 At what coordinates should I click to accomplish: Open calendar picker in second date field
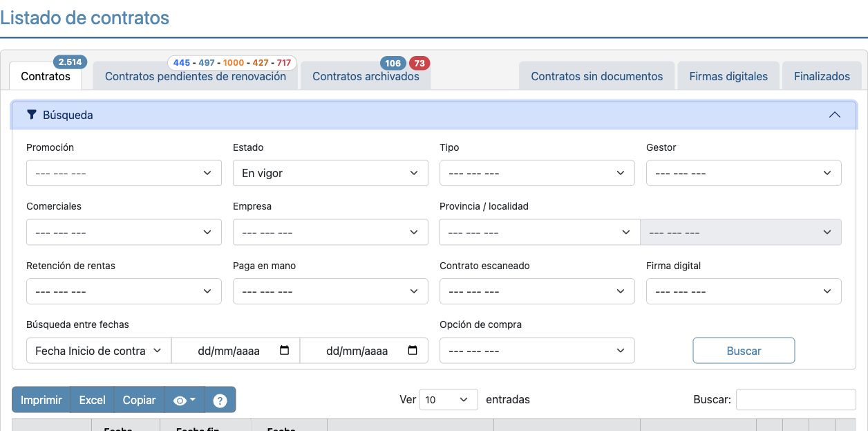point(413,351)
